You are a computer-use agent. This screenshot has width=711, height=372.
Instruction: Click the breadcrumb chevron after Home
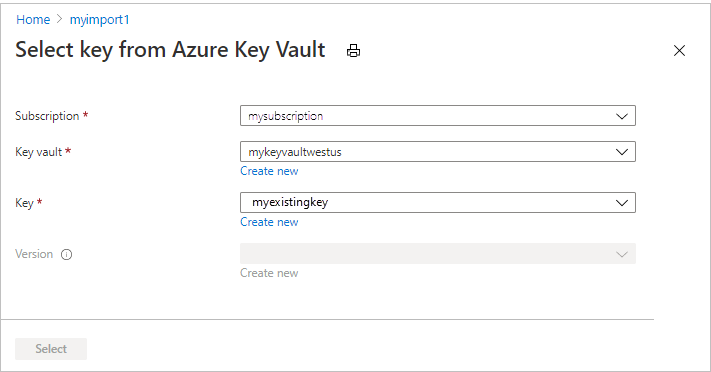pyautogui.click(x=59, y=19)
